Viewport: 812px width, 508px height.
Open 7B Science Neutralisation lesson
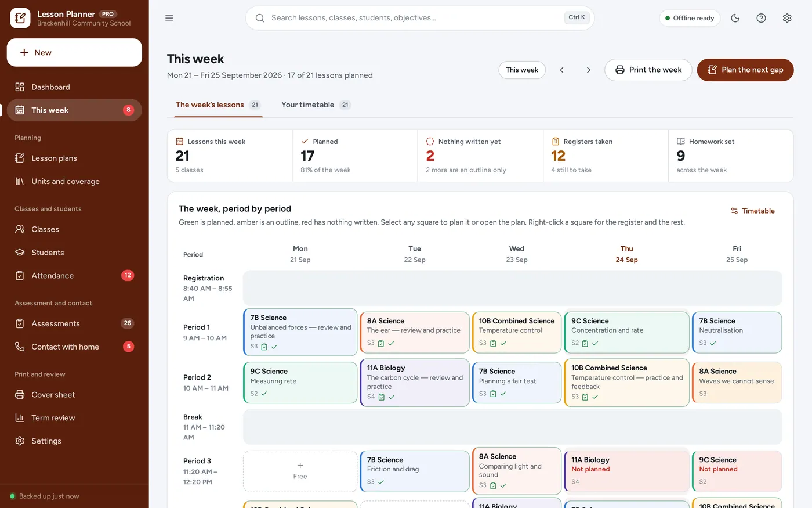737,332
